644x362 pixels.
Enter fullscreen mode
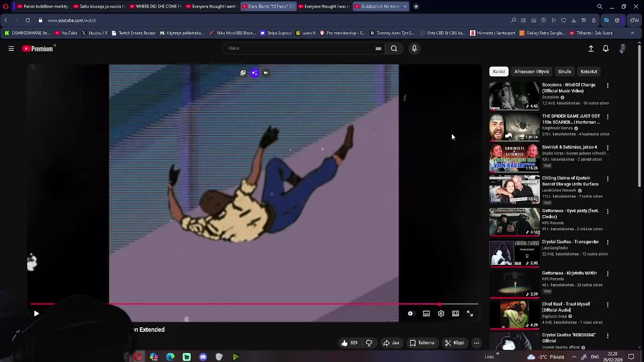[470, 314]
